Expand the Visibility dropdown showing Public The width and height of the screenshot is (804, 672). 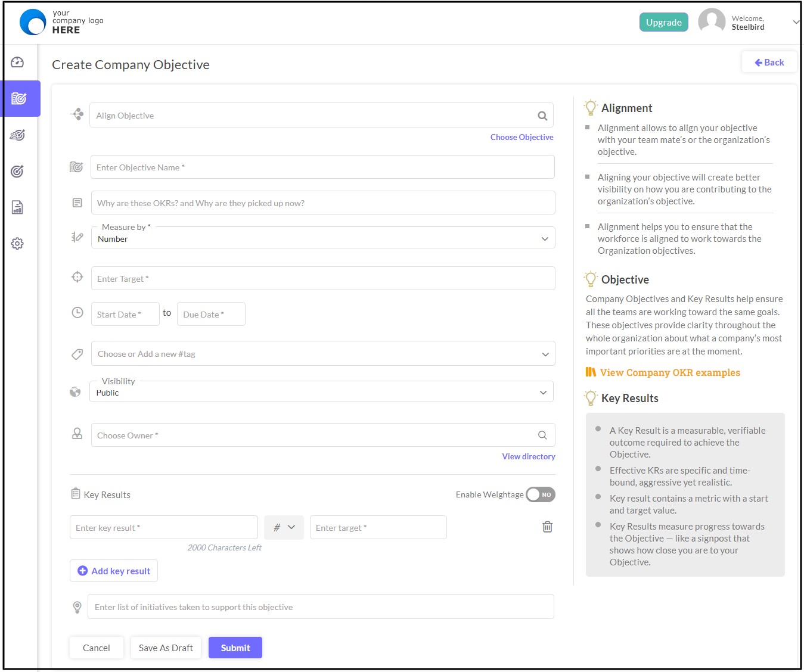click(543, 392)
